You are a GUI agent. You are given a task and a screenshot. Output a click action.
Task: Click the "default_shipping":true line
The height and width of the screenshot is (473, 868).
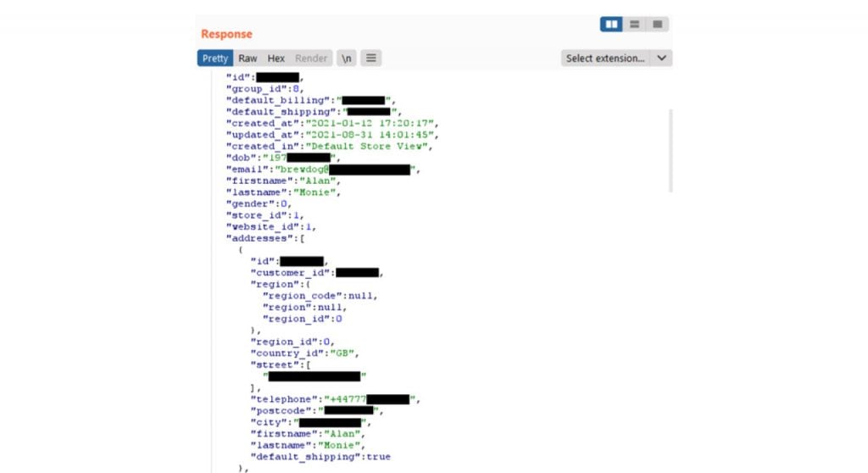pos(320,457)
